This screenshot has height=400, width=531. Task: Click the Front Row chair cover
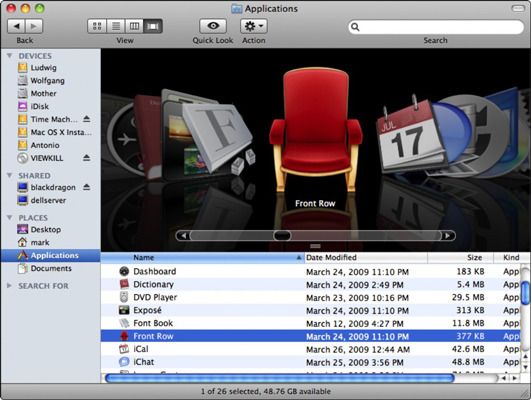316,130
